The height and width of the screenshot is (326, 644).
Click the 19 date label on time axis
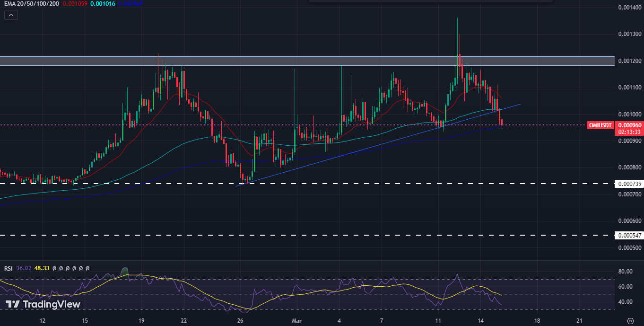141,320
